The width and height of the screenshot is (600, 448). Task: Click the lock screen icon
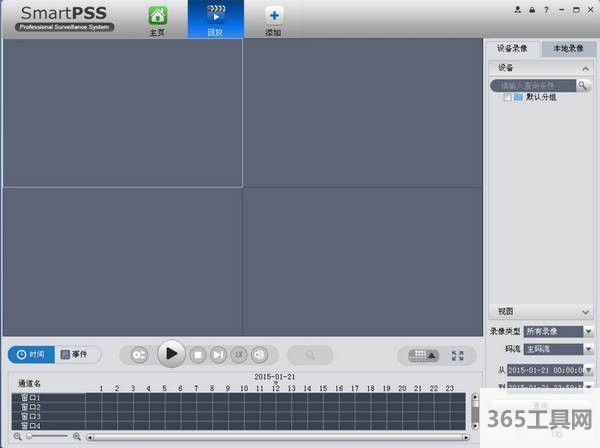[x=532, y=9]
